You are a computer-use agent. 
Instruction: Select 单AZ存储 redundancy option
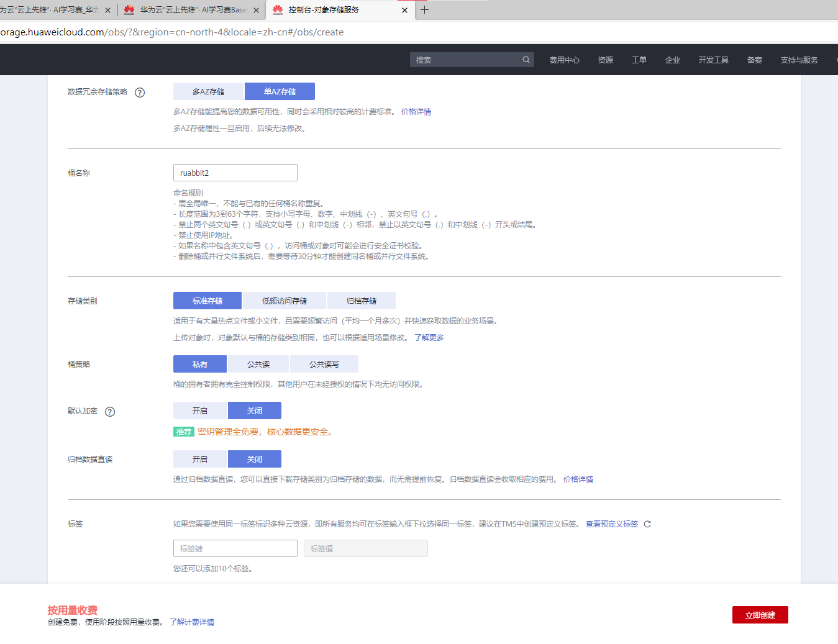(x=280, y=91)
